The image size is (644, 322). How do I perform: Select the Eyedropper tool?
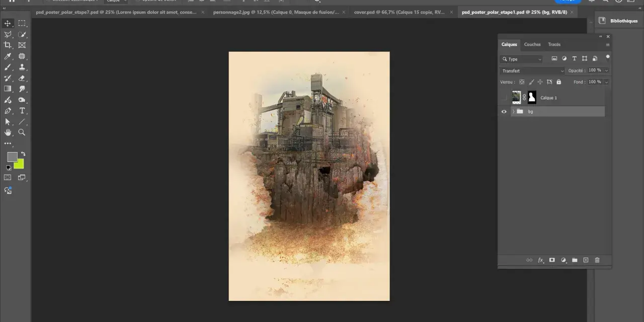pos(8,56)
